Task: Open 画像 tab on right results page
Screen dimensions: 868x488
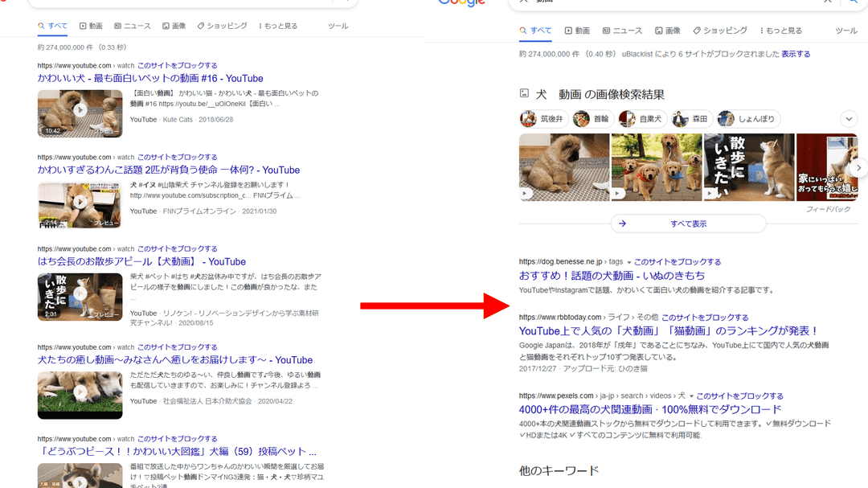Action: point(667,31)
